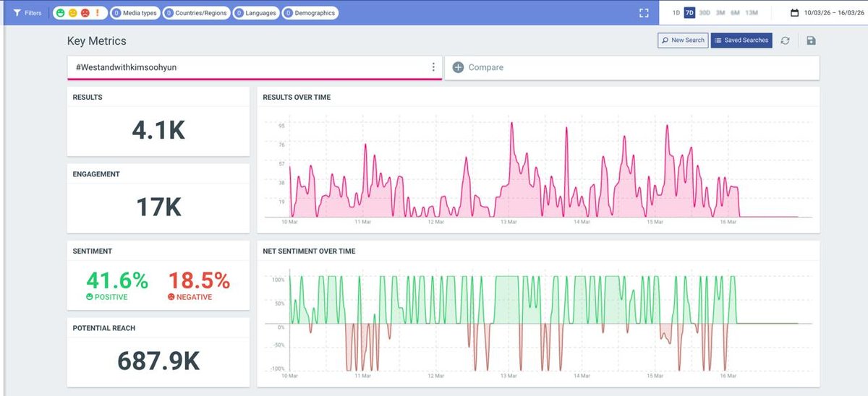Click the green smiley next to POSITIVE
The image size is (868, 396).
pyautogui.click(x=90, y=297)
